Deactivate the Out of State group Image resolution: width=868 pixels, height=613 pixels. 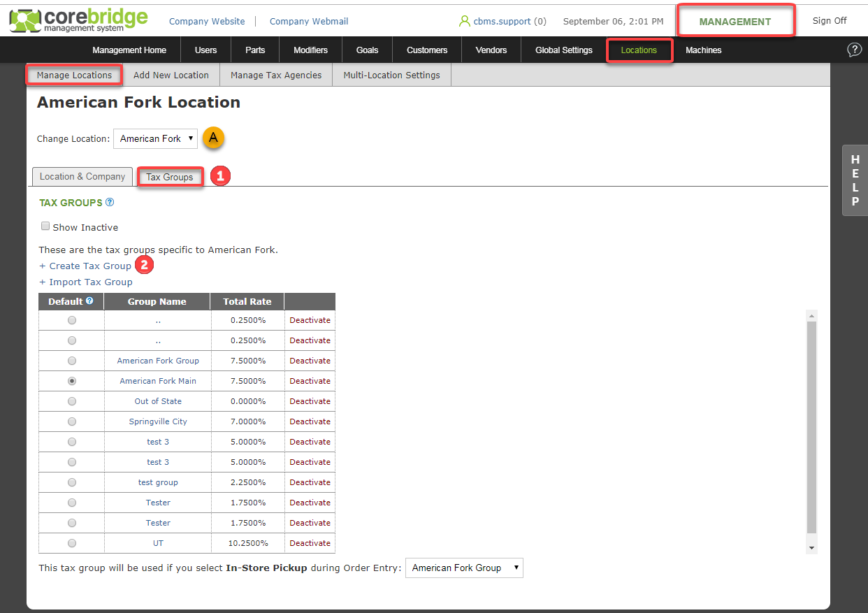310,401
